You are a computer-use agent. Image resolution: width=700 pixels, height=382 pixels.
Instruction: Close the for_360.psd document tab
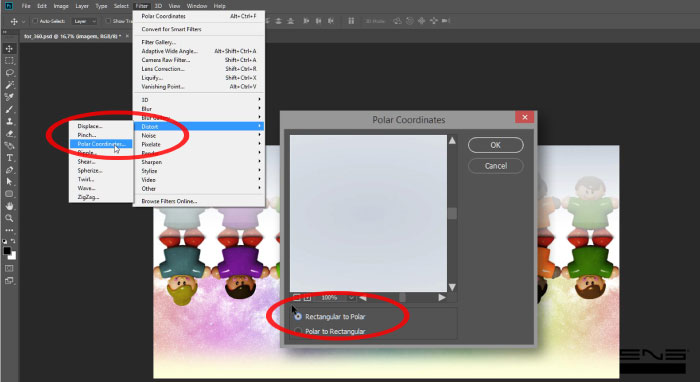127,36
